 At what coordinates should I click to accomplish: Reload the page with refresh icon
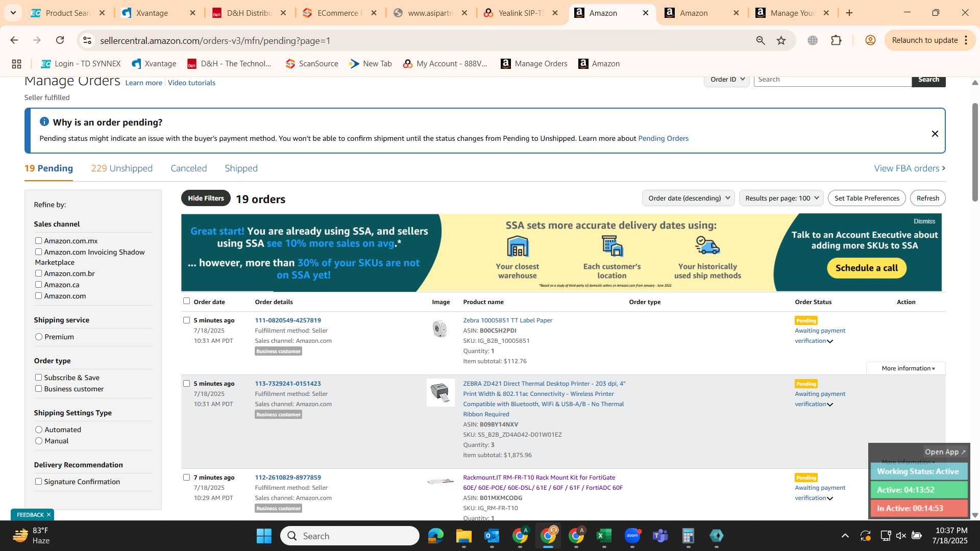(60, 40)
